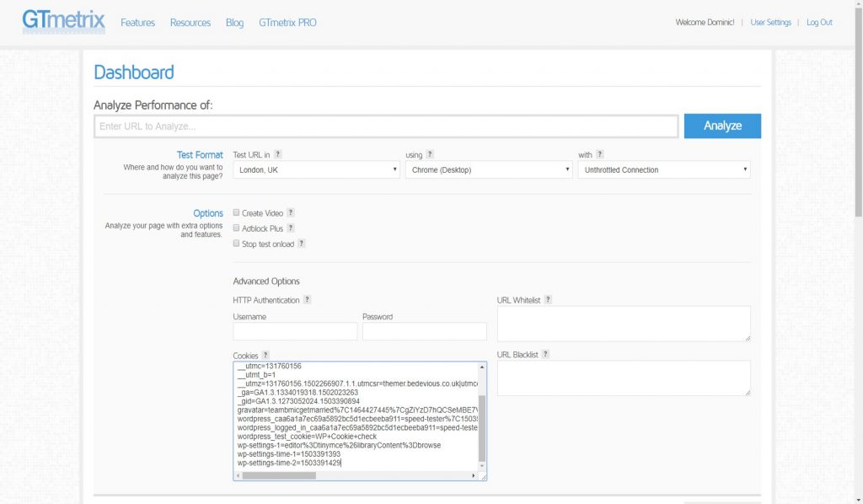Open the Resources menu
Viewport: 863px width, 504px height.
190,23
